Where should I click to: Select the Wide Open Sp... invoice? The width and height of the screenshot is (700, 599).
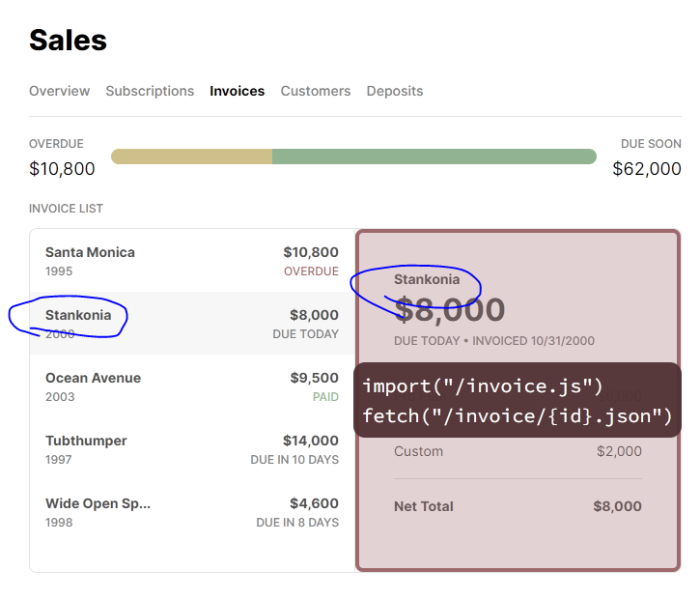click(x=192, y=512)
